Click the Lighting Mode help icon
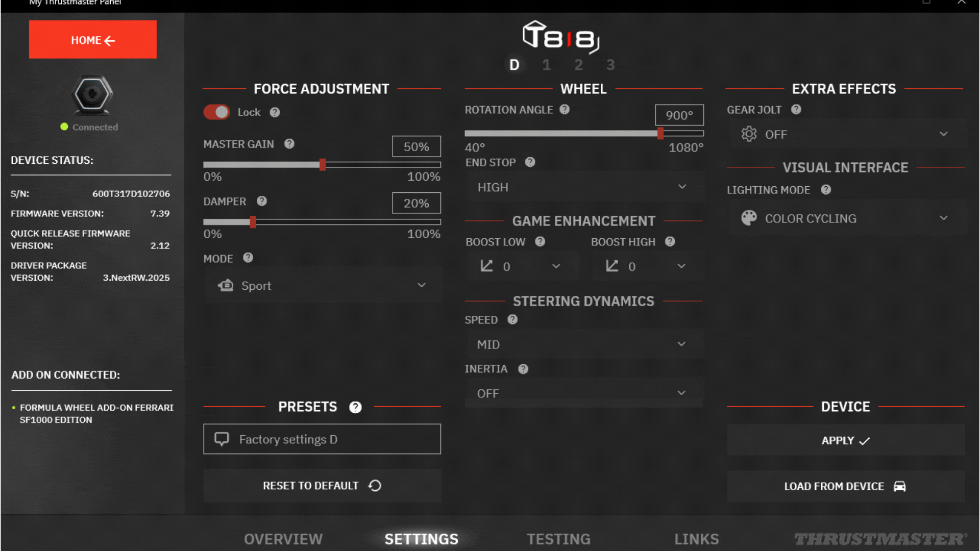980x551 pixels. coord(826,190)
